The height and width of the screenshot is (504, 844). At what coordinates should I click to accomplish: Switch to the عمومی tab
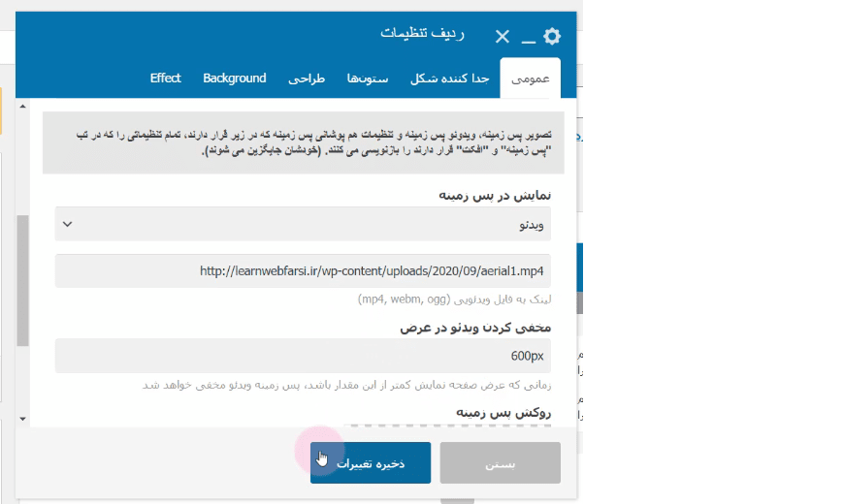pos(531,79)
